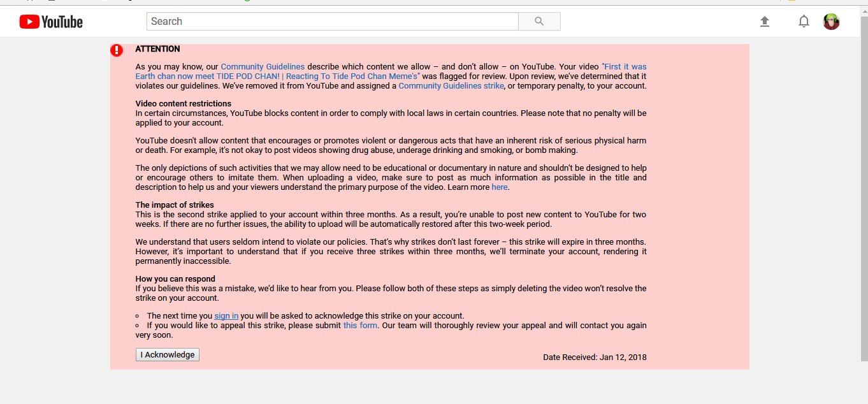The width and height of the screenshot is (868, 404).
Task: Click the I Acknowledge button
Action: (x=168, y=354)
